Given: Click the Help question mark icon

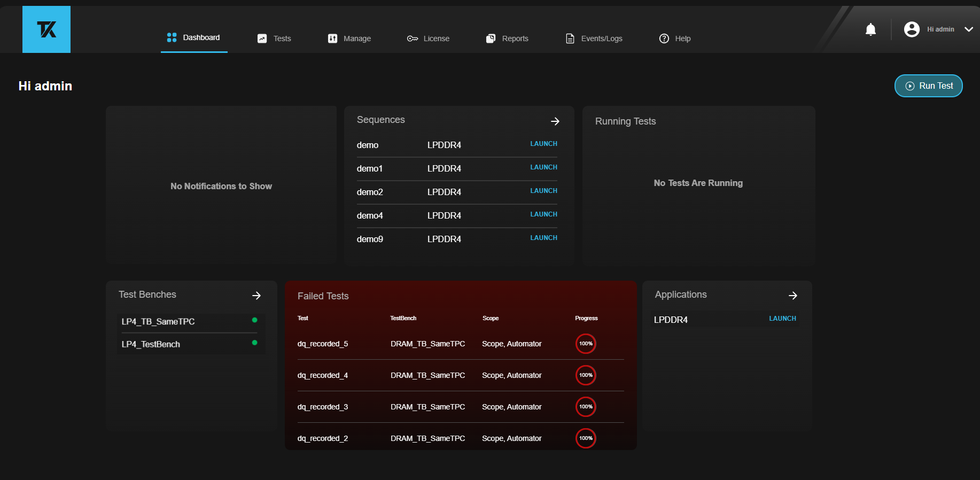Looking at the screenshot, I should 664,38.
